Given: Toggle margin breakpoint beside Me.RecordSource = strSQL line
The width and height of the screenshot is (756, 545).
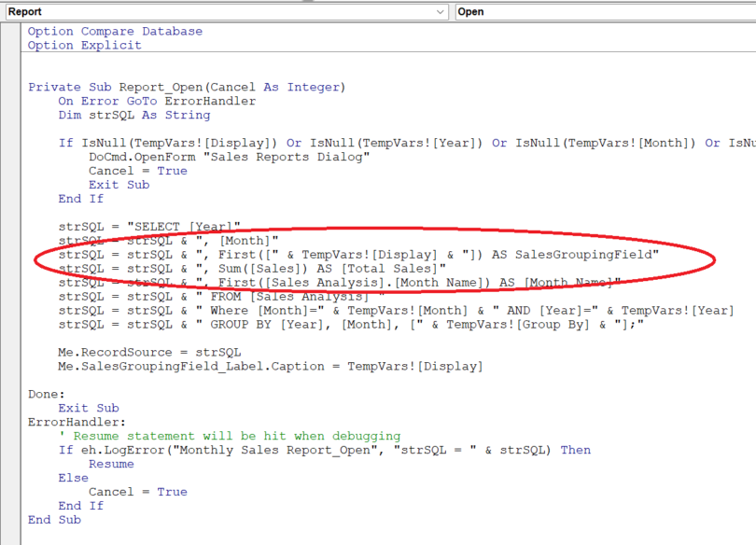Looking at the screenshot, I should click(x=10, y=353).
